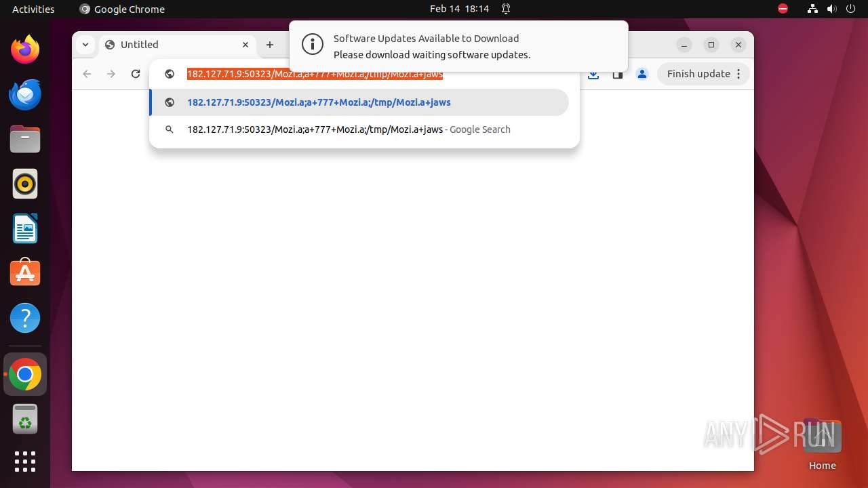Show Applications grid

point(25,462)
